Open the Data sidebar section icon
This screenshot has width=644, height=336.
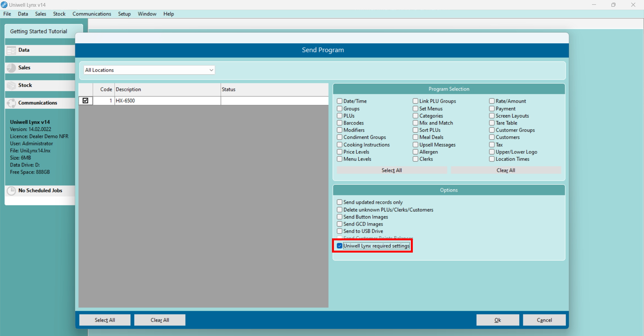(11, 50)
